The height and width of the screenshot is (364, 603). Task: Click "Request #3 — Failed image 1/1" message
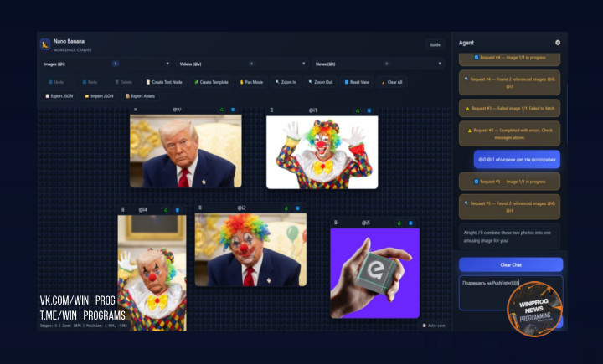point(509,109)
